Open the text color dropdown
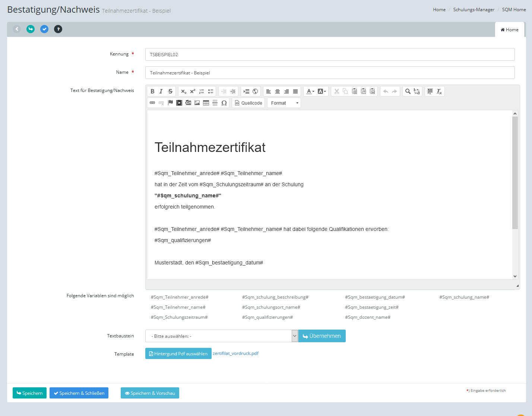 (310, 91)
